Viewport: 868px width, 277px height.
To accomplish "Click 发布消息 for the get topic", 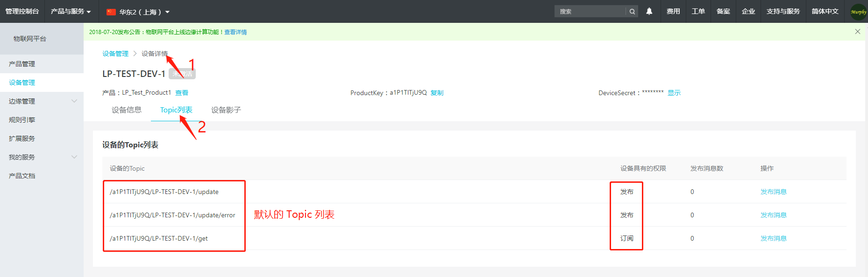I will click(x=773, y=238).
